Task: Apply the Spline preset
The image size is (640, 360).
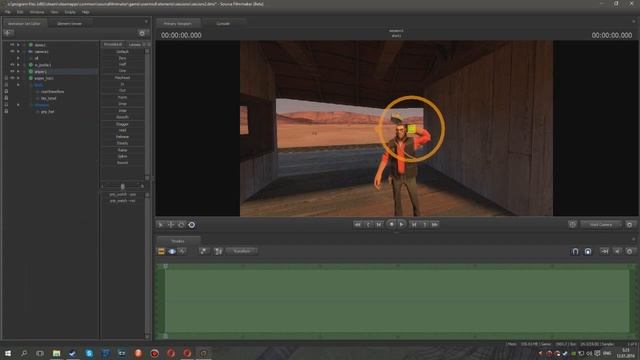Action: click(x=122, y=156)
